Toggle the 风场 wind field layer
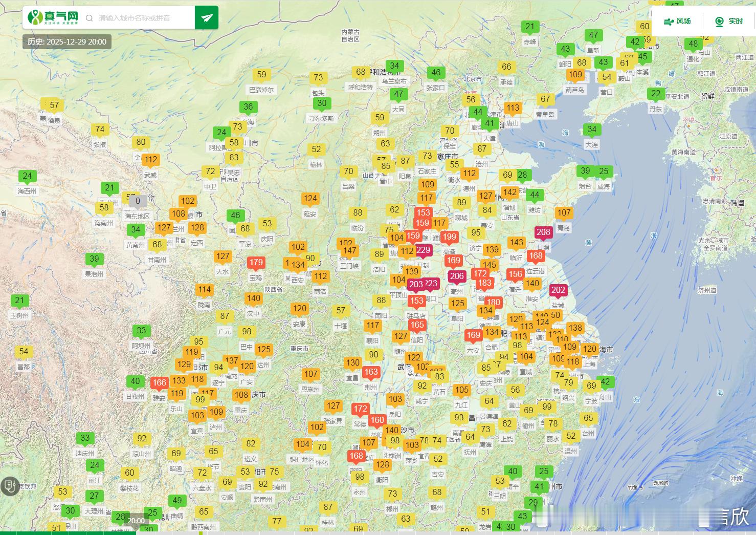The height and width of the screenshot is (535, 756). click(677, 21)
